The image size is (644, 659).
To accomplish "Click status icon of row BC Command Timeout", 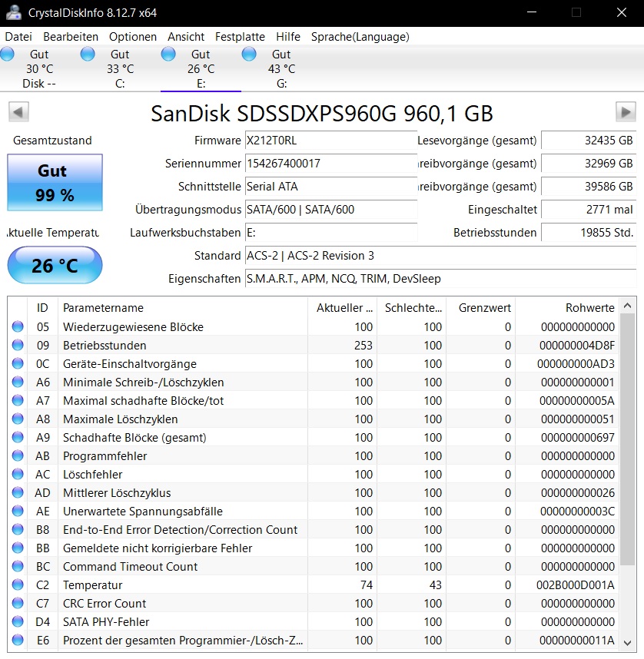I will pos(18,566).
